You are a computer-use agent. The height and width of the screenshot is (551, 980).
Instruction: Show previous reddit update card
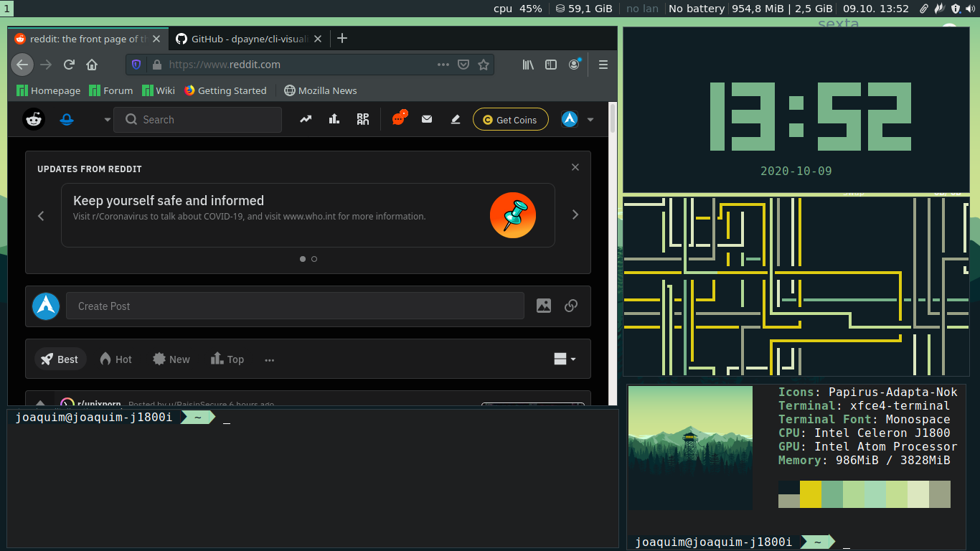click(x=41, y=215)
